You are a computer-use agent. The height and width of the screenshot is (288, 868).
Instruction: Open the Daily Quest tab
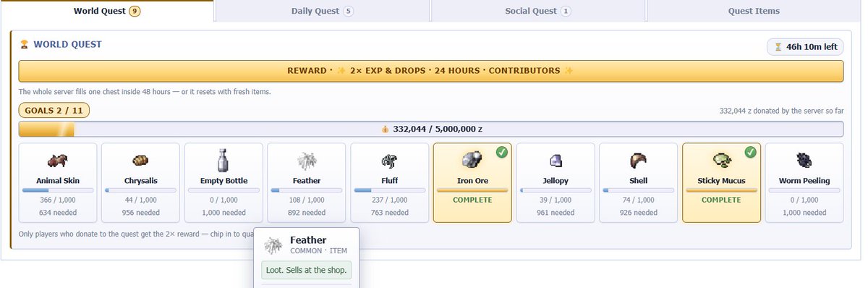[x=323, y=11]
